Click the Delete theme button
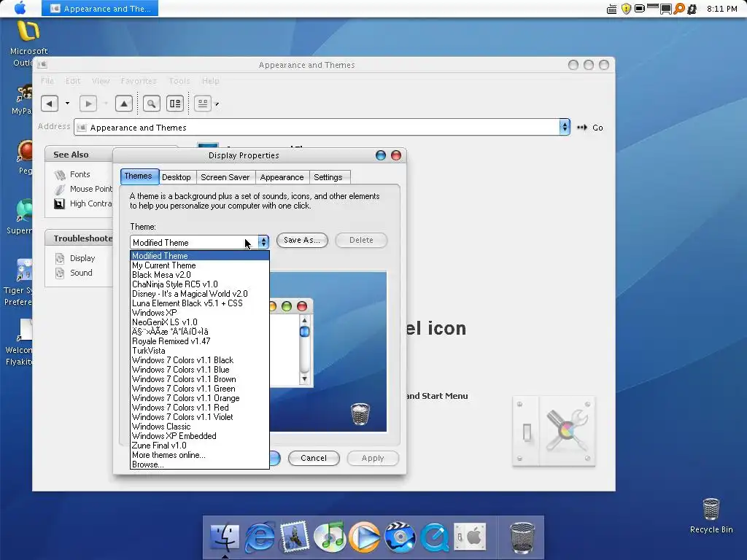This screenshot has height=560, width=747. point(361,240)
